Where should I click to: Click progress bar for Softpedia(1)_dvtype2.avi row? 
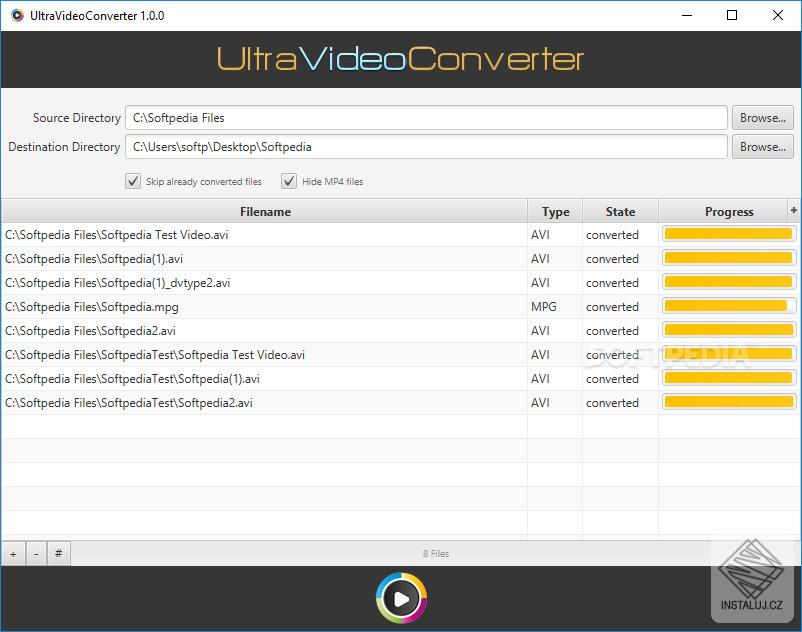(x=729, y=283)
